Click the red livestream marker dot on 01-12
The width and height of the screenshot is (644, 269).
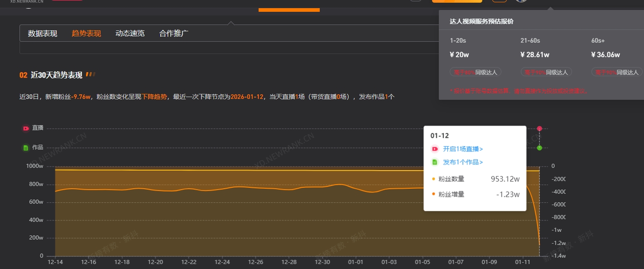tap(539, 128)
